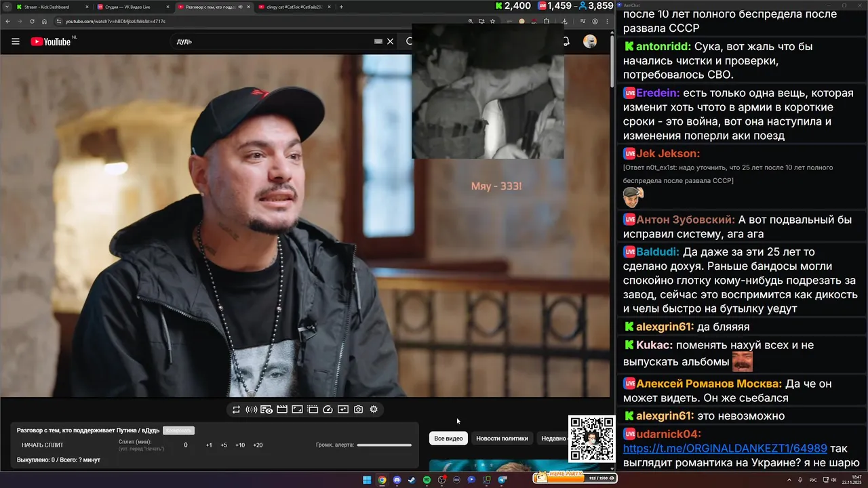Adjust the Громк. алерта volume slider

click(384, 445)
